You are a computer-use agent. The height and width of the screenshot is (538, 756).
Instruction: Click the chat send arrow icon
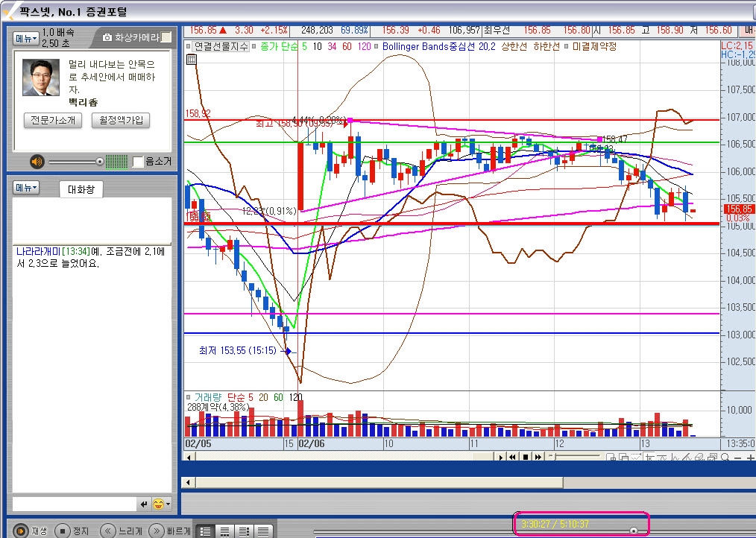click(x=144, y=504)
